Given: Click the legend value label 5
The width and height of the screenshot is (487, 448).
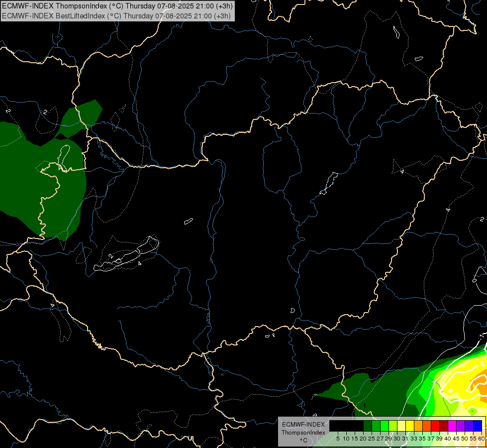Looking at the screenshot, I should tap(338, 439).
